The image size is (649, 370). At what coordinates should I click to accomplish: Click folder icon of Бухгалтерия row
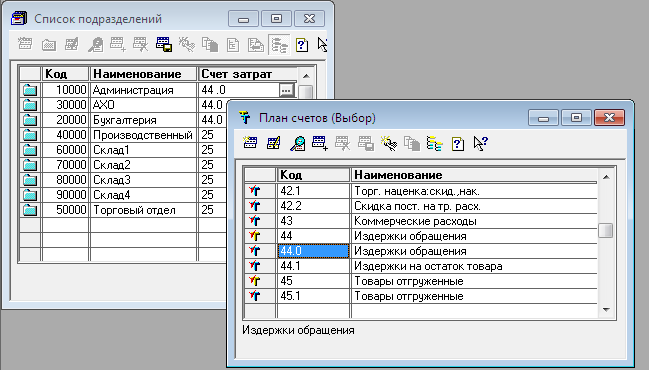pos(30,120)
